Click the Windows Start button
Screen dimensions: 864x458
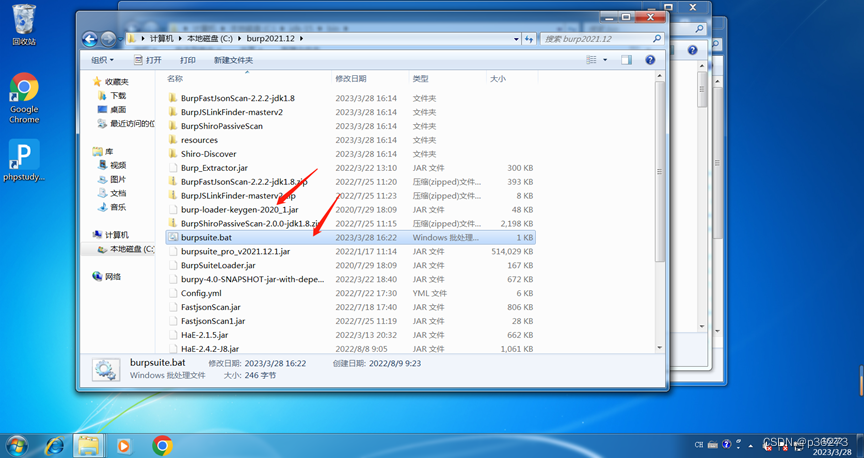(x=17, y=445)
